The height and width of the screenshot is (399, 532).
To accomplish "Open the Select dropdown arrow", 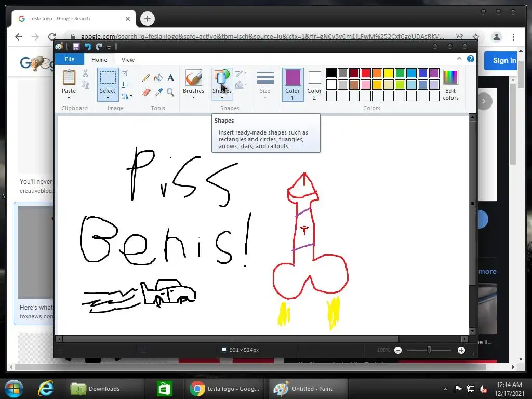I will point(108,98).
